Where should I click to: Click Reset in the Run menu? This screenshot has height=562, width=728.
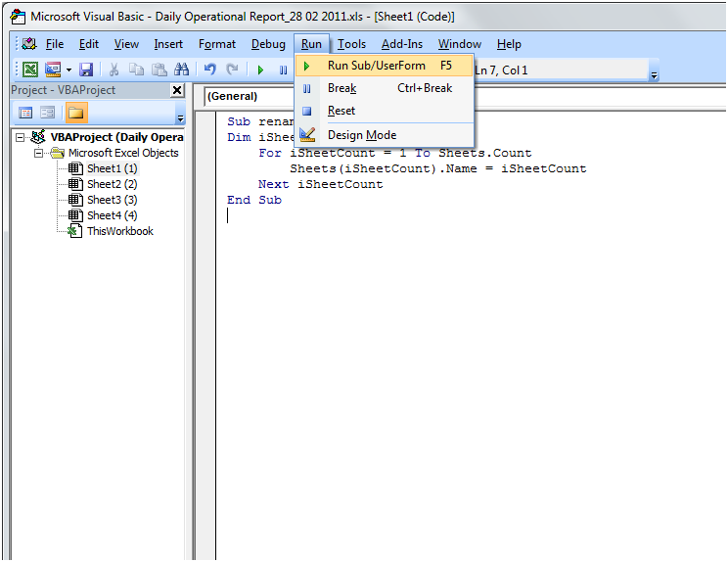pos(341,112)
